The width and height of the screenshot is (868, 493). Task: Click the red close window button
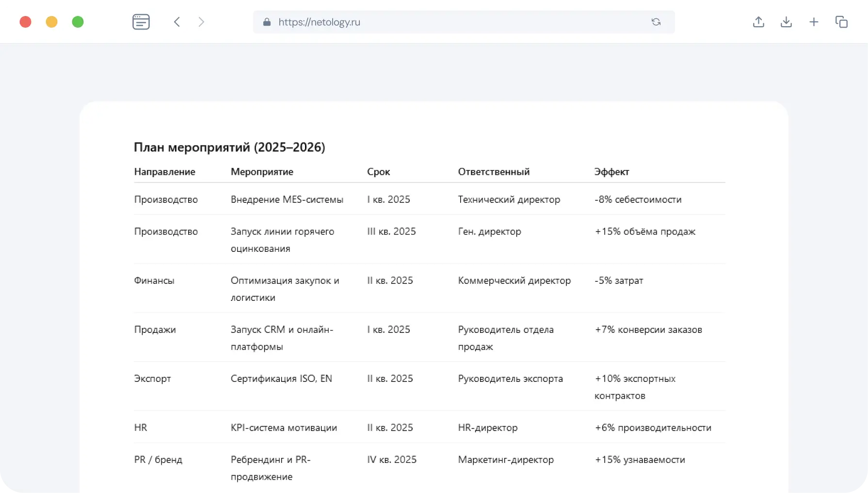click(x=26, y=22)
